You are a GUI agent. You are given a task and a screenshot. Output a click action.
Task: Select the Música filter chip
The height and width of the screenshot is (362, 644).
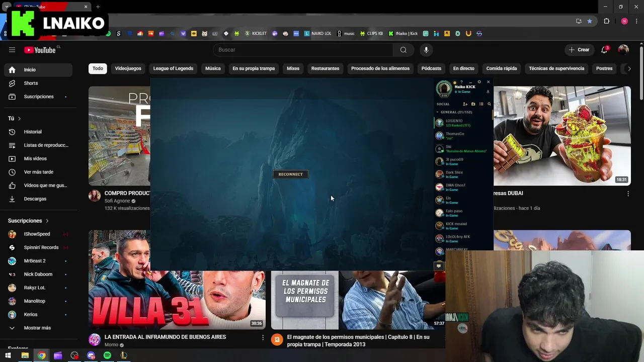click(x=213, y=68)
